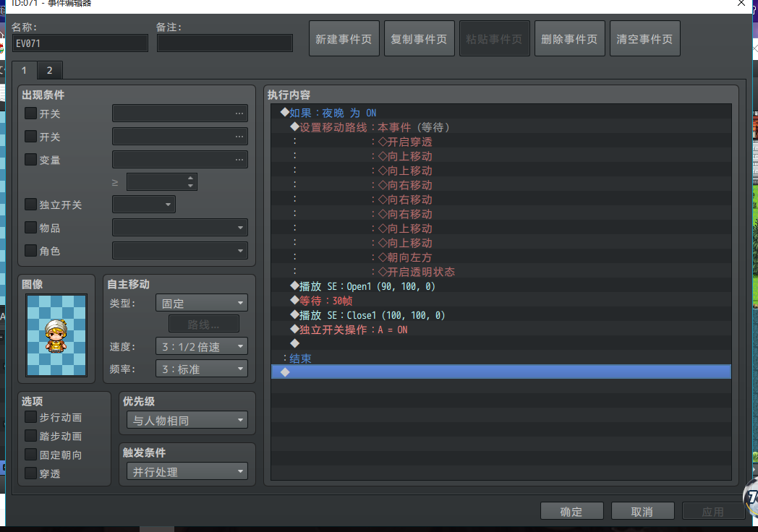This screenshot has width=758, height=532.
Task: Toggle the 踏步动画 option checkbox
Action: pos(30,435)
